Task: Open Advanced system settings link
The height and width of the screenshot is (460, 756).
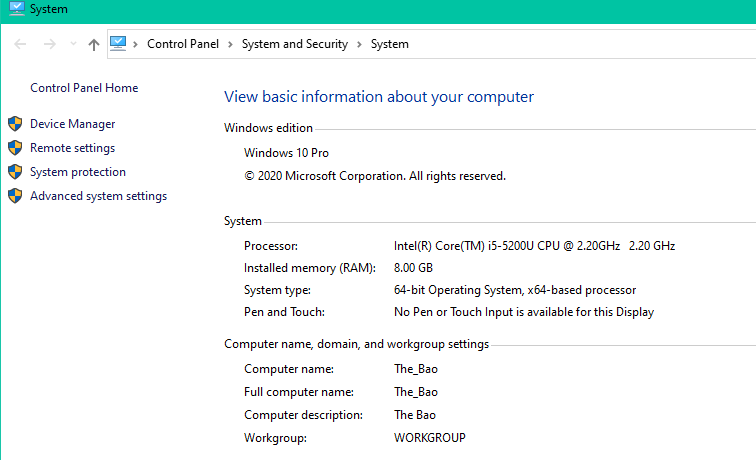Action: (x=98, y=196)
